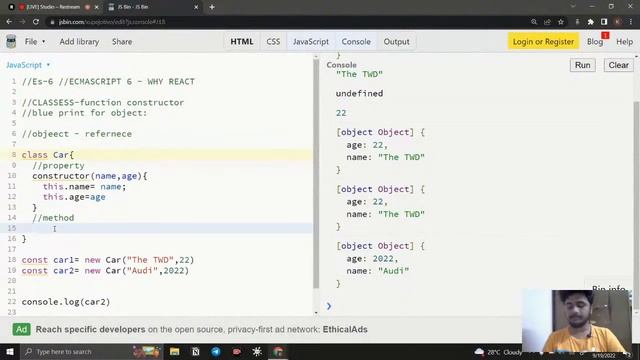
Task: Go back with browser back arrow
Action: point(9,22)
